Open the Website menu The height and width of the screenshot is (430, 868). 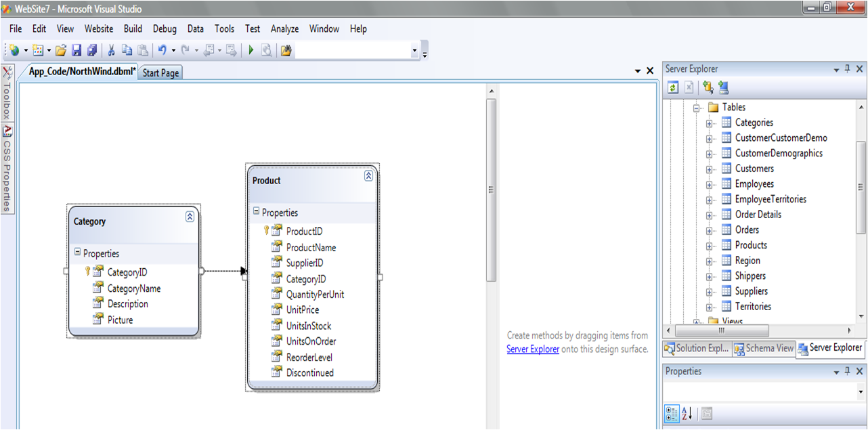point(99,28)
